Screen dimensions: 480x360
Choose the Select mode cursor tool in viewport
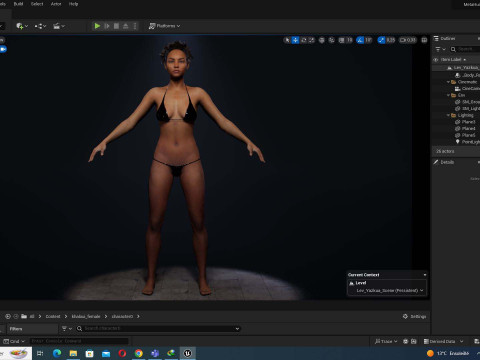coord(287,40)
